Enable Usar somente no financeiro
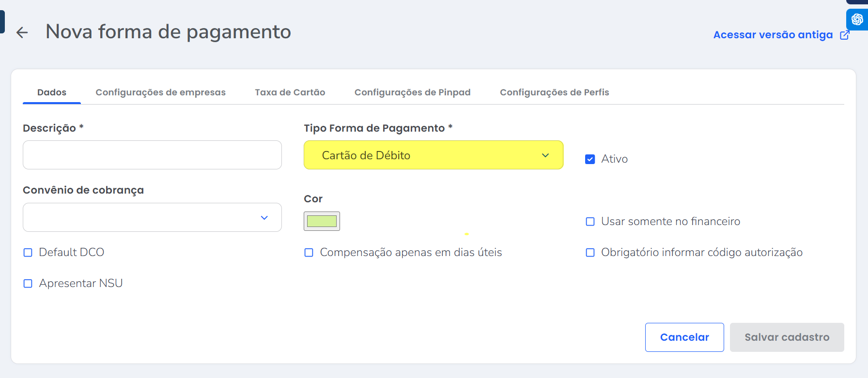This screenshot has width=868, height=378. coord(590,222)
